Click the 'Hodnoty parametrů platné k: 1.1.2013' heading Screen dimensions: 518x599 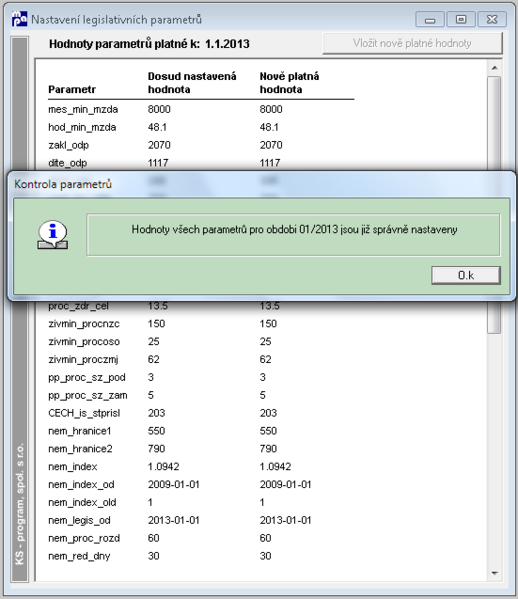pos(149,44)
